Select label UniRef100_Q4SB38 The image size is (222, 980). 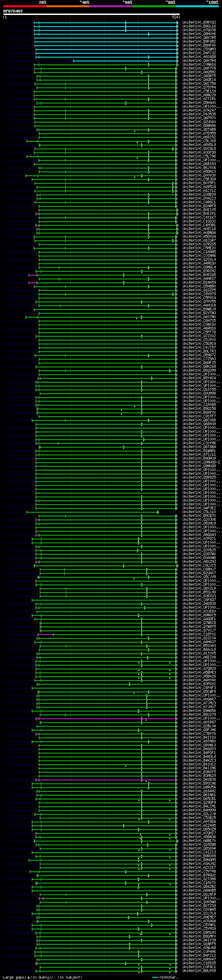pyautogui.click(x=199, y=780)
